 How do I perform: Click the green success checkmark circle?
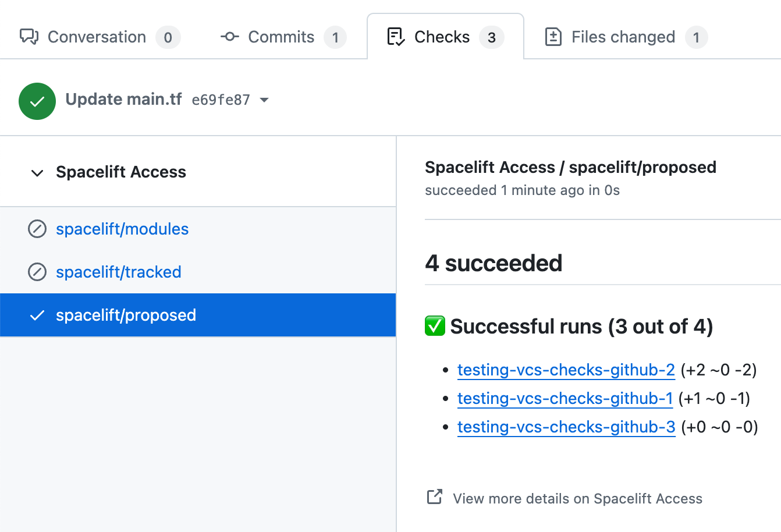(x=37, y=101)
